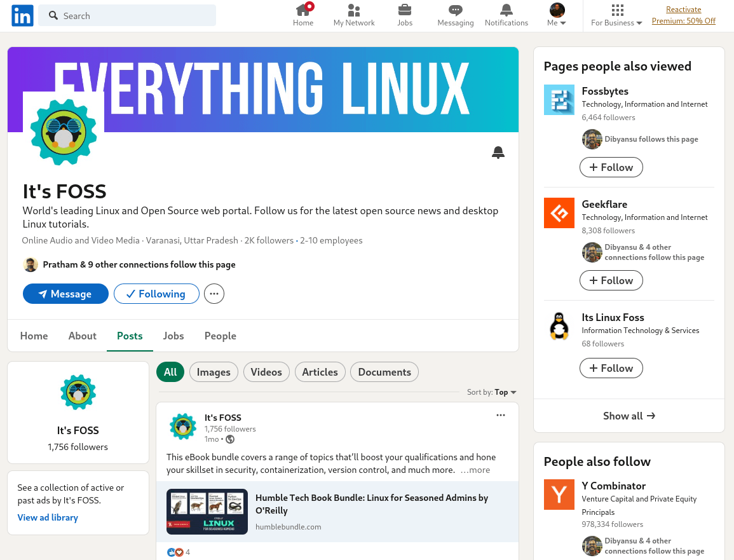This screenshot has width=734, height=560.
Task: Follow the Fossbytes page
Action: pyautogui.click(x=611, y=167)
